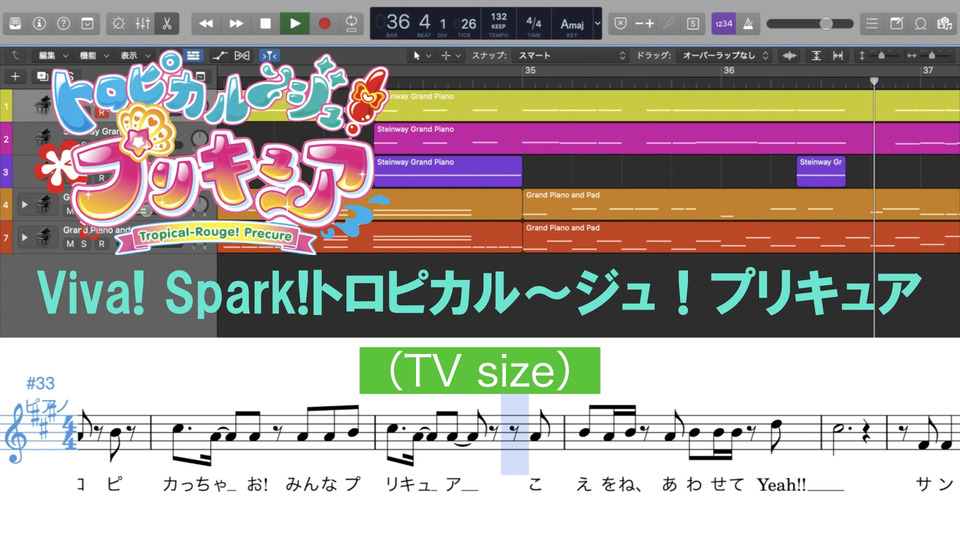The height and width of the screenshot is (540, 960).
Task: Toggle Cycle mode
Action: click(x=351, y=24)
